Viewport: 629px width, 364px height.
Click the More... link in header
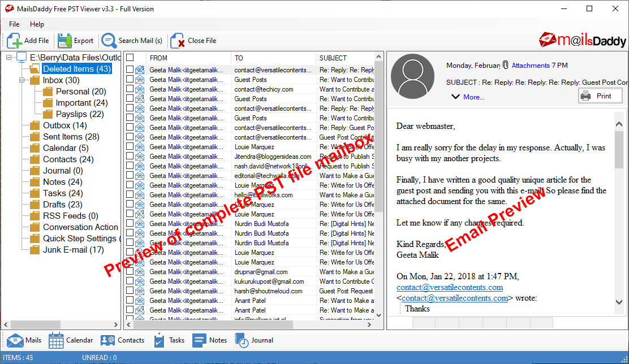coord(474,97)
